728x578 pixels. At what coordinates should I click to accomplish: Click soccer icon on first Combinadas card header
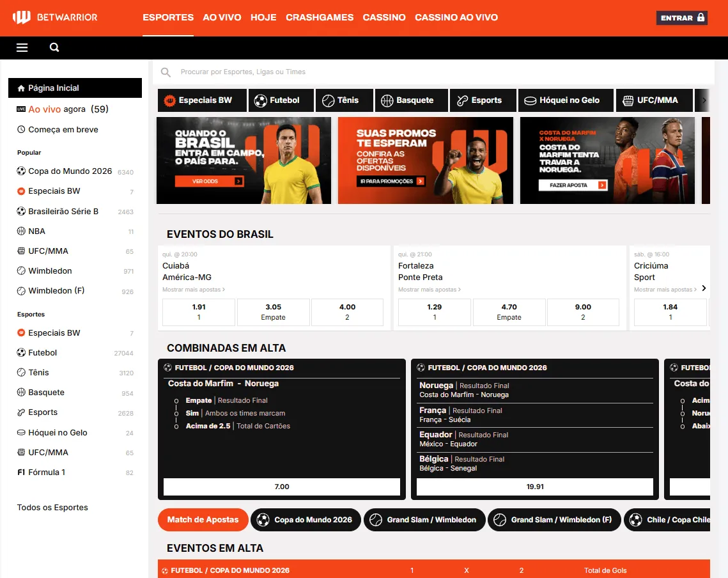(x=167, y=368)
